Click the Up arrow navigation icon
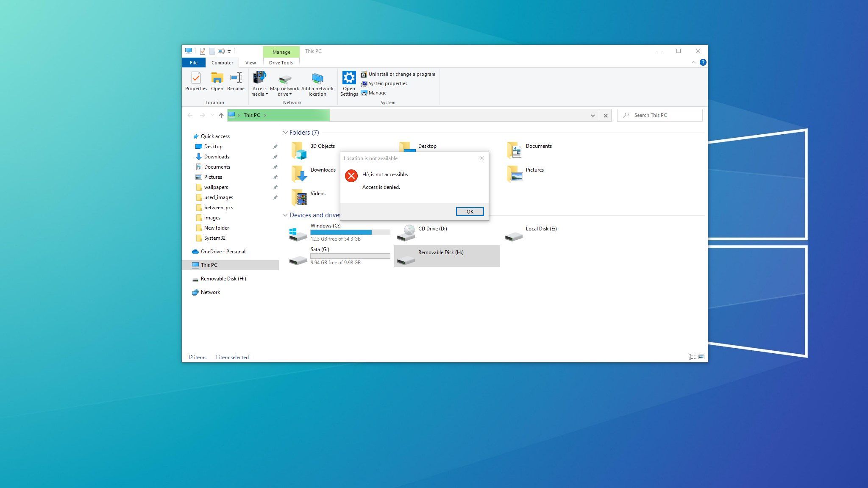 point(221,115)
